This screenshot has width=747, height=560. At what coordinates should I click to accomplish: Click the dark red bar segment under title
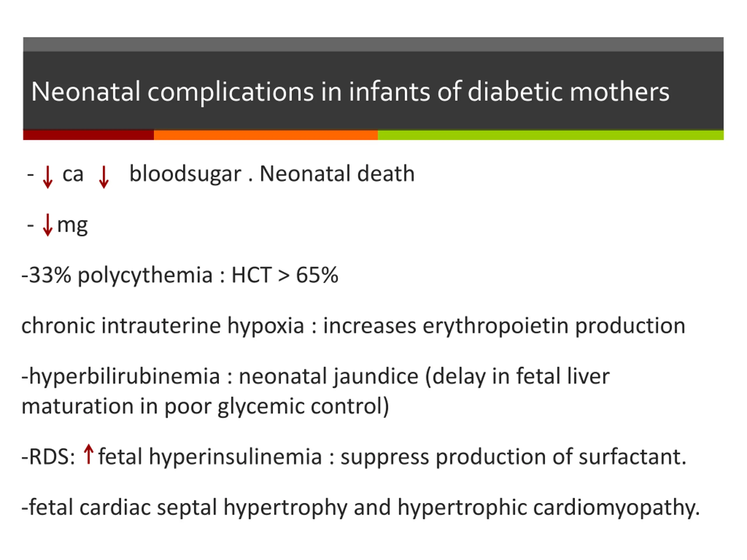tap(88, 135)
